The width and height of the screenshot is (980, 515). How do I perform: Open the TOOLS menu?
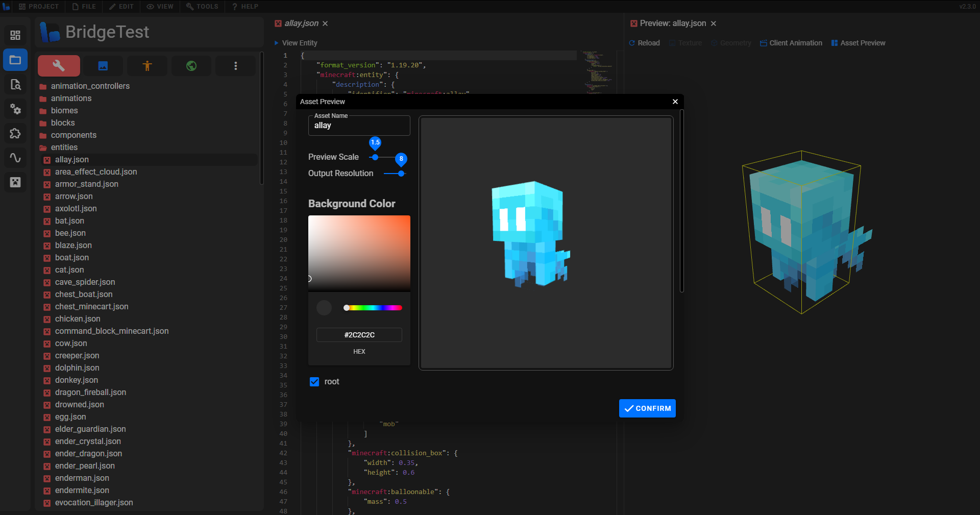tap(203, 7)
